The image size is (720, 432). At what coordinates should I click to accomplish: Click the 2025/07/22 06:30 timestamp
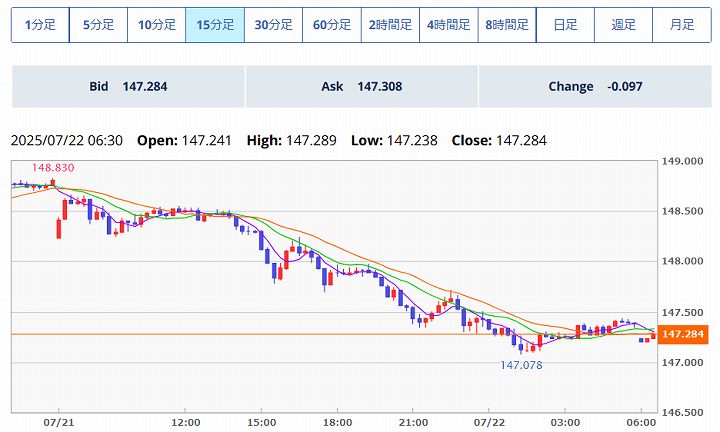(67, 140)
